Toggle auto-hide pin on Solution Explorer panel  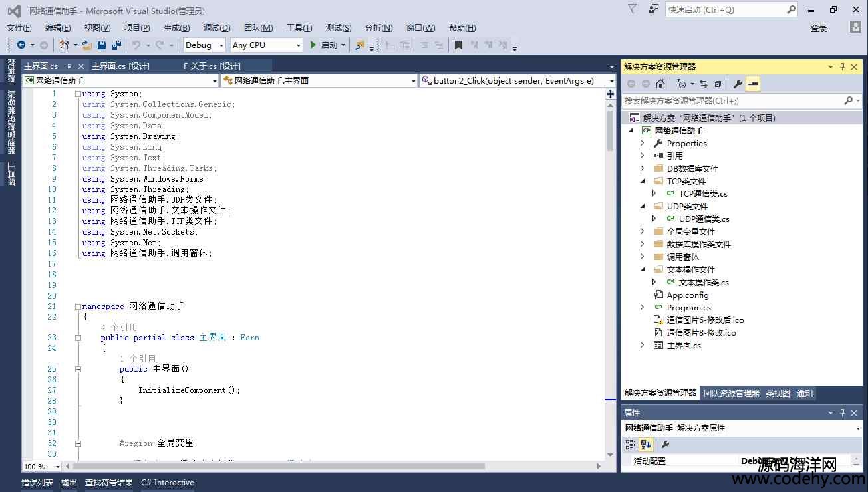[x=842, y=66]
